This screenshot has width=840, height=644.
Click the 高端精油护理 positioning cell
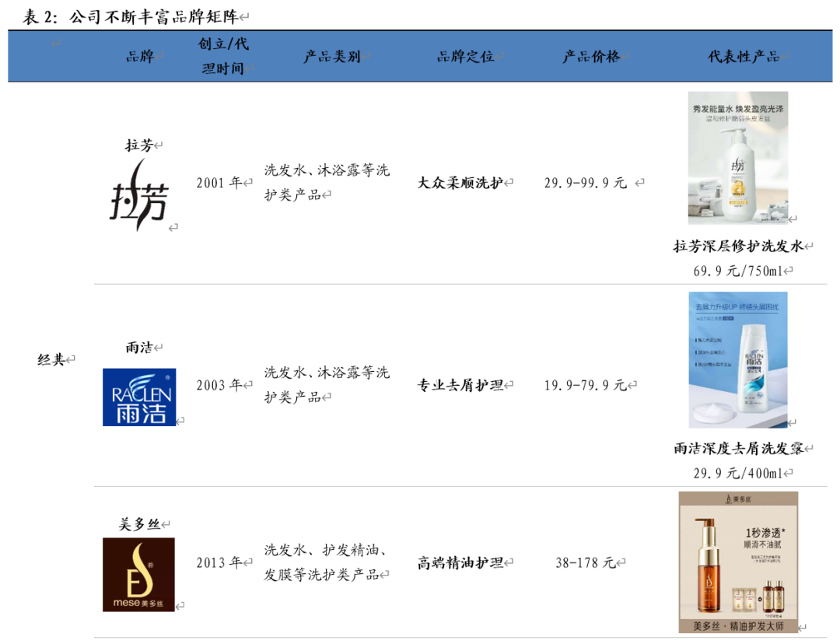(460, 562)
